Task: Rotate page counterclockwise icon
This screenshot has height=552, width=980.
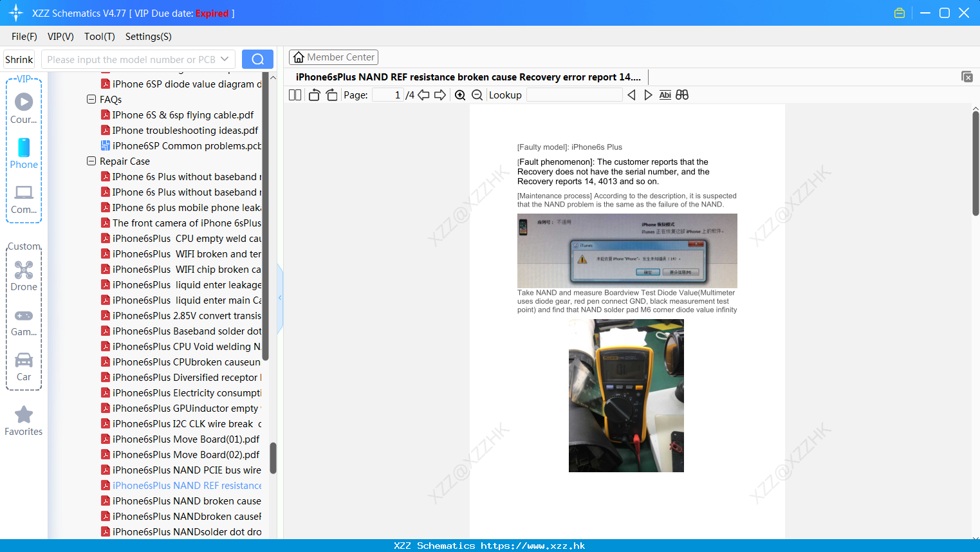Action: tap(314, 95)
